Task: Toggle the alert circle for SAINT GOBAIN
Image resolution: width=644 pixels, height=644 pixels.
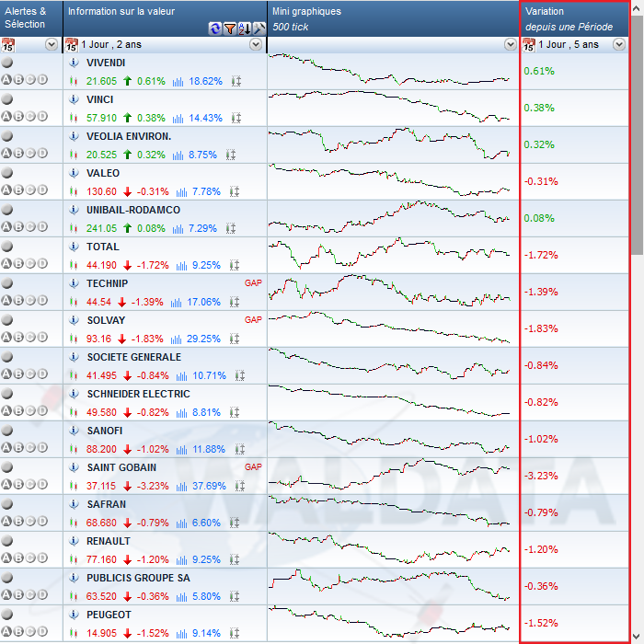Action: (x=7, y=467)
